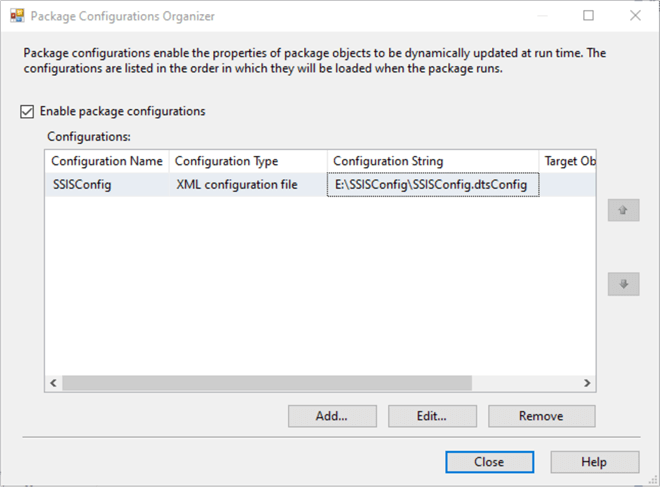Minimize the dialog window

click(x=541, y=16)
